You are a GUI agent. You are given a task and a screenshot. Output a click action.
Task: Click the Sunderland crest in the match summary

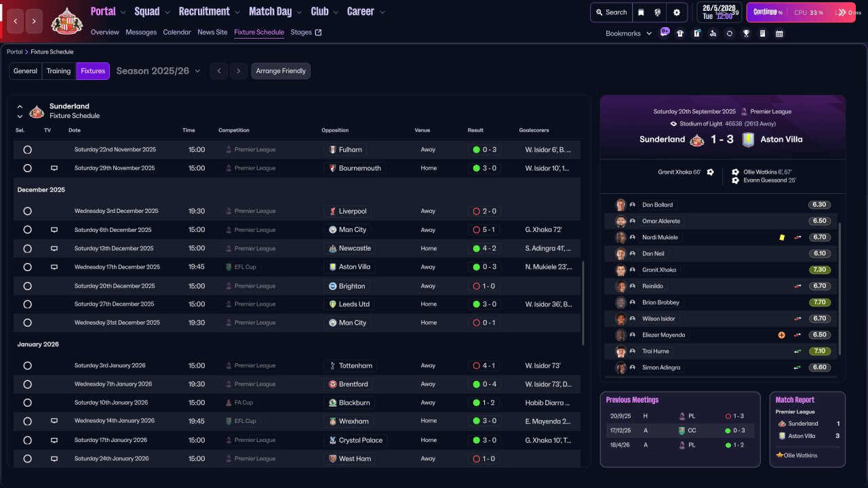[697, 140]
